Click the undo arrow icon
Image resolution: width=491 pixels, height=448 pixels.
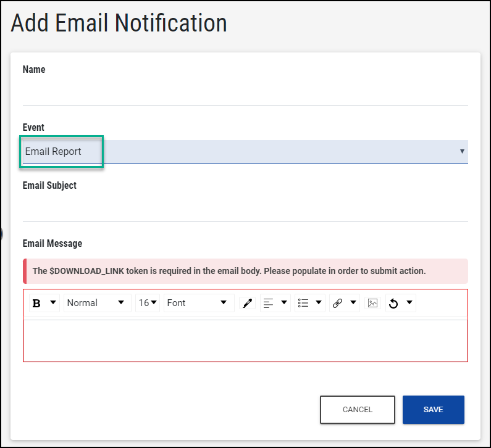tap(393, 303)
